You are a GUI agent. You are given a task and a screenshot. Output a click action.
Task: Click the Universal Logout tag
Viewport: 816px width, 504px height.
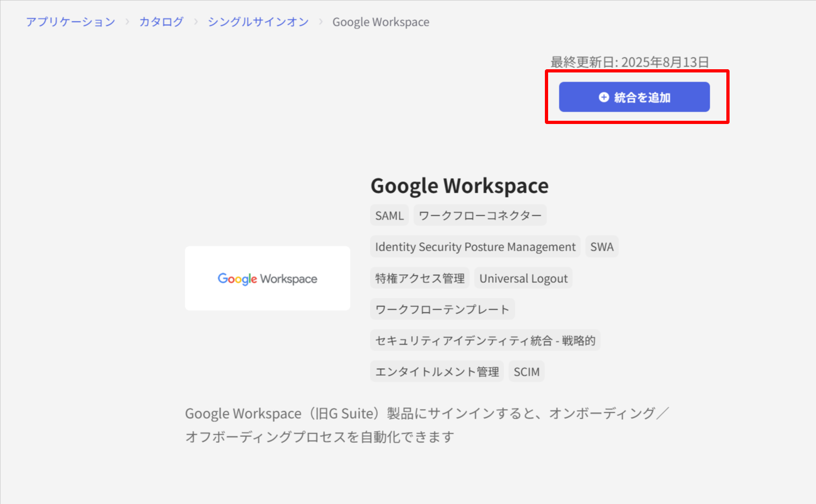(523, 278)
